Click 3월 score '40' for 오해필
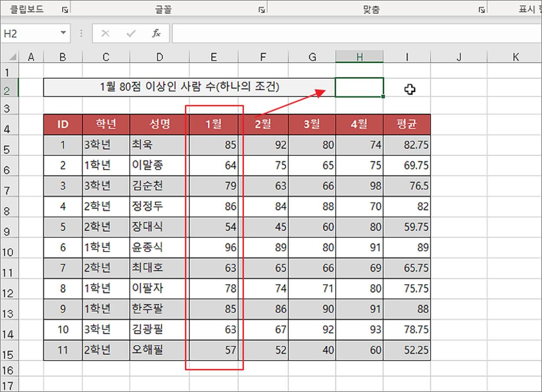This screenshot has height=392, width=542. (312, 350)
